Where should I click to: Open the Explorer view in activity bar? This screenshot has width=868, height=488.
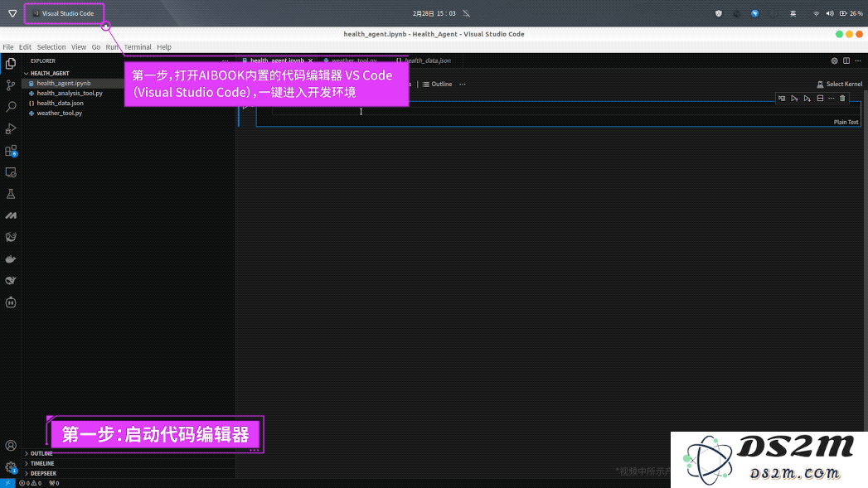[11, 64]
